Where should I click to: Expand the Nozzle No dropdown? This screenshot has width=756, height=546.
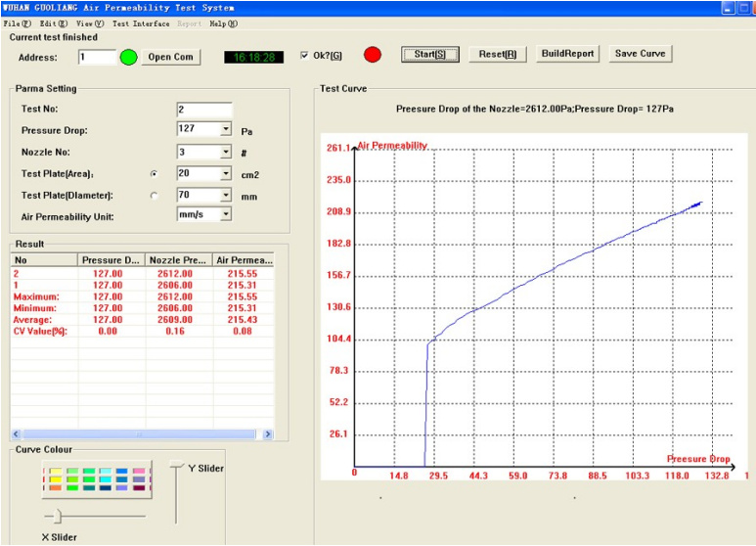pyautogui.click(x=226, y=152)
